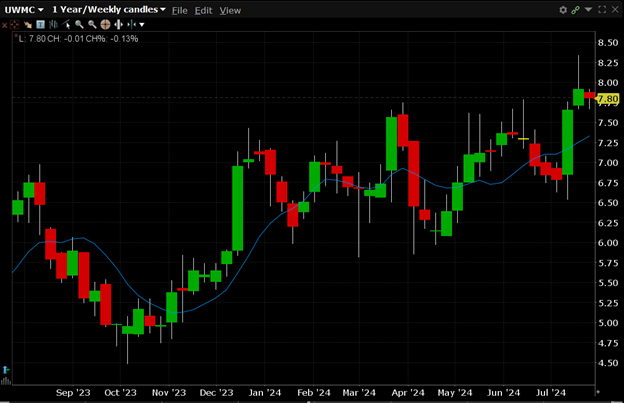Click the 6.50 price axis label

608,203
